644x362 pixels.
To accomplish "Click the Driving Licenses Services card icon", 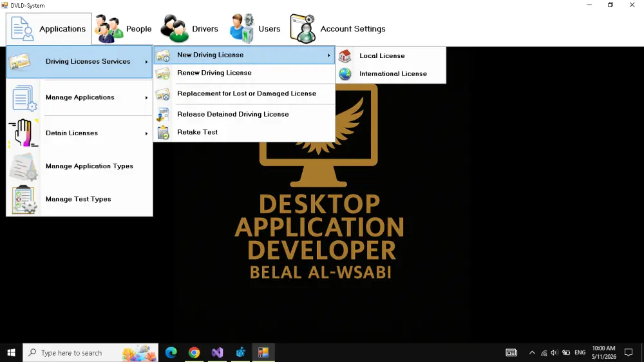I will (20, 62).
